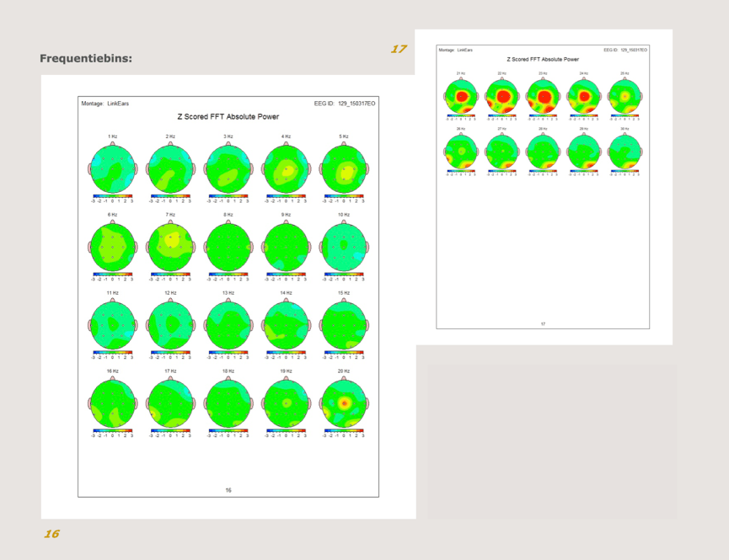
Task: Click "Z Scored FFT Absolute Power" on page 17
Action: coord(543,60)
